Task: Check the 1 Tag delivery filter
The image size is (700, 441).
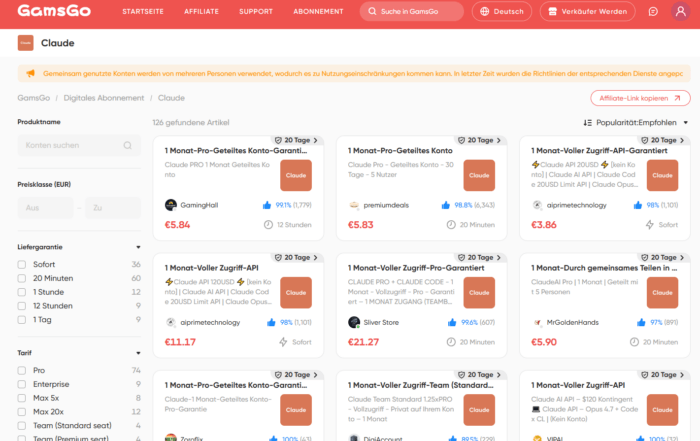Action: click(x=21, y=320)
